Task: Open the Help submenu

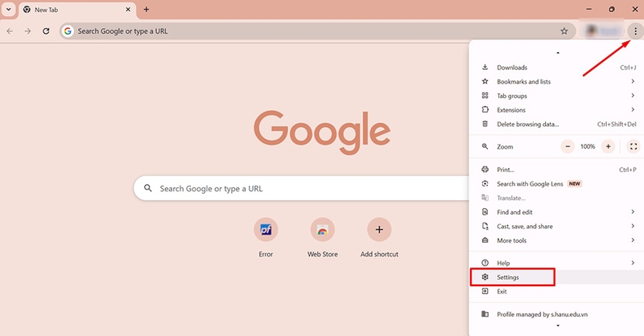Action: [x=556, y=263]
